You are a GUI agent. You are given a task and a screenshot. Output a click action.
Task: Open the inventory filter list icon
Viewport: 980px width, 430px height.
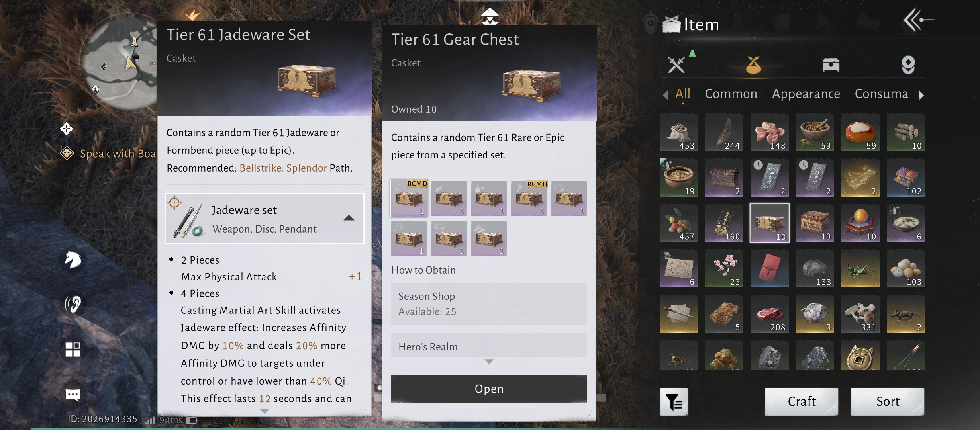pos(674,402)
